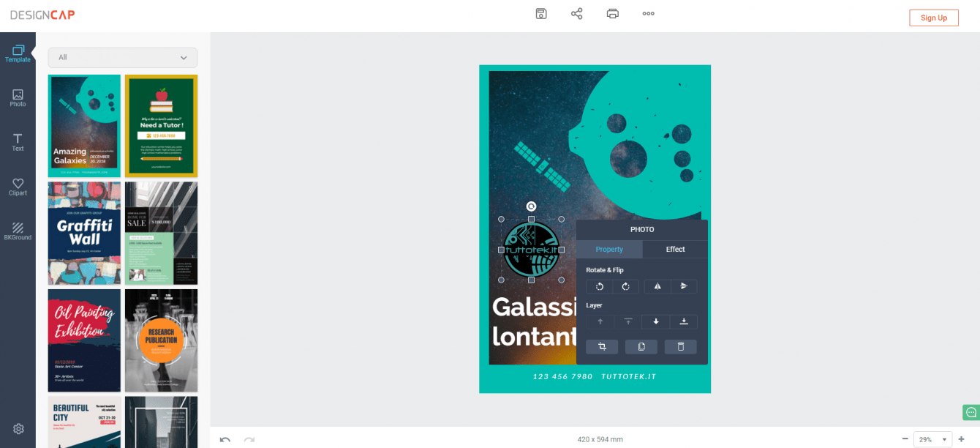Open the BKGround sidebar panel
This screenshot has width=980, height=448.
[18, 231]
